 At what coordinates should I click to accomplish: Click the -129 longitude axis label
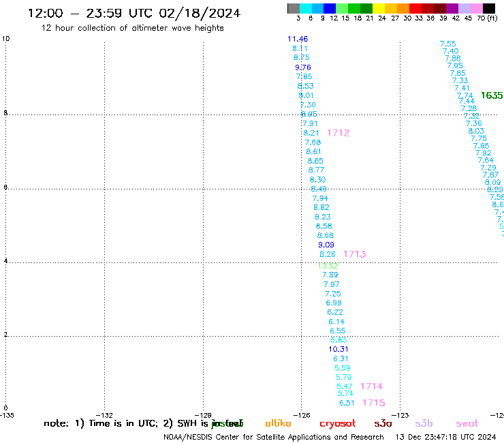[x=203, y=415]
